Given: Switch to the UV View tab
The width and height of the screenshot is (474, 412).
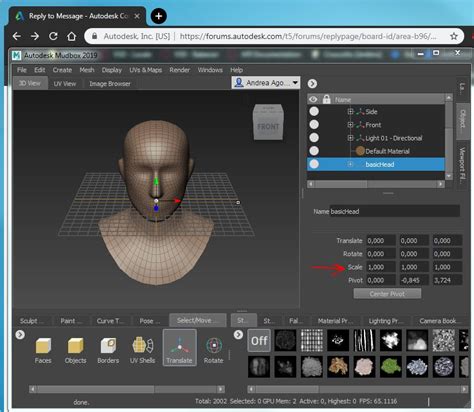Looking at the screenshot, I should [x=65, y=84].
